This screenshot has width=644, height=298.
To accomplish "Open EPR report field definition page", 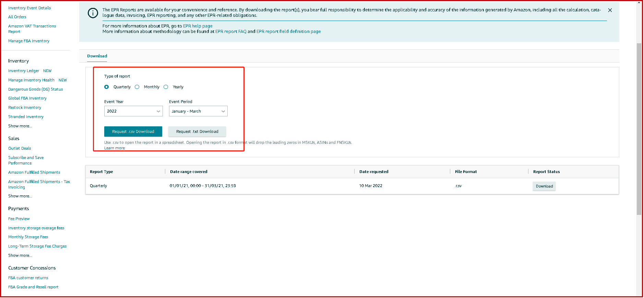I will point(288,32).
